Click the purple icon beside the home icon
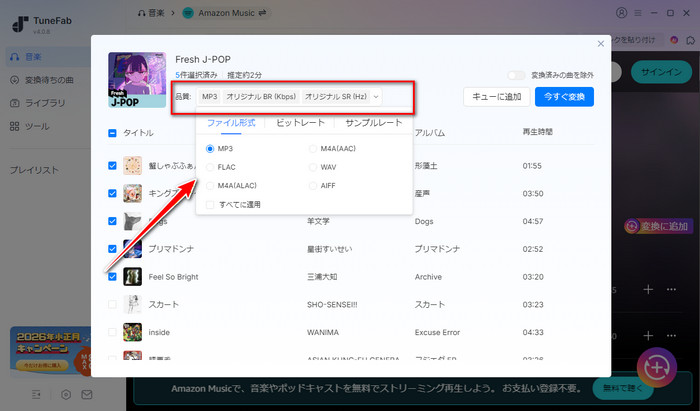700x411 pixels. (674, 40)
